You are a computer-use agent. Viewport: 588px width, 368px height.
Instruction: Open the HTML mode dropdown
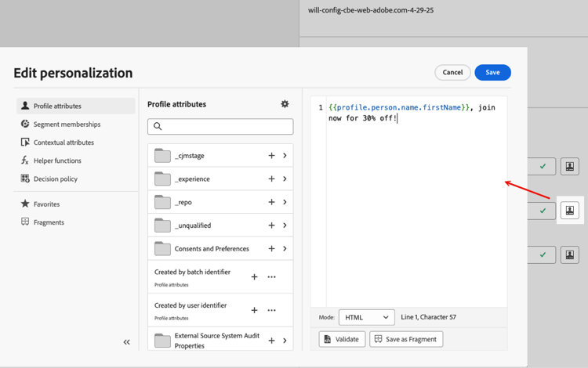366,318
